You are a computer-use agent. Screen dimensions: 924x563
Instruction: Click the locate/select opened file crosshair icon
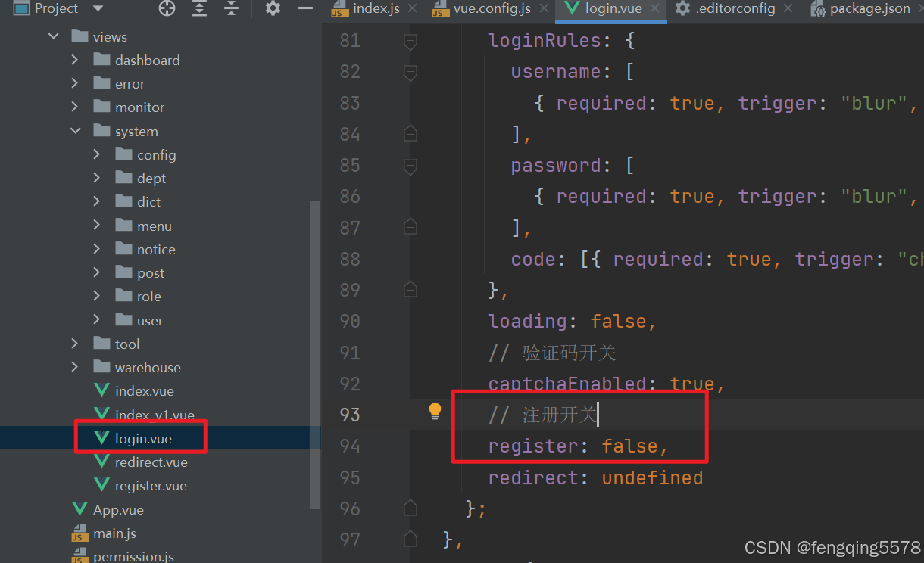[167, 9]
